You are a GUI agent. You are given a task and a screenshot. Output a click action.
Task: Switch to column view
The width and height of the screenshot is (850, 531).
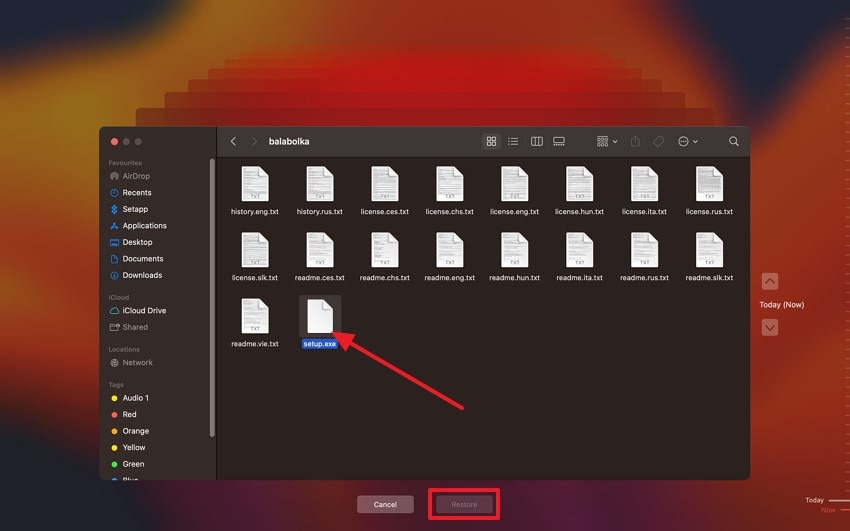(537, 141)
